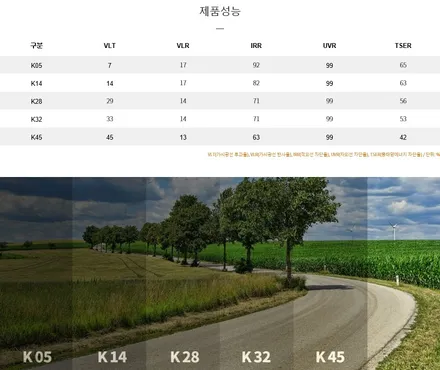Click the 제품성능 heading
This screenshot has height=370, width=440.
220,11
